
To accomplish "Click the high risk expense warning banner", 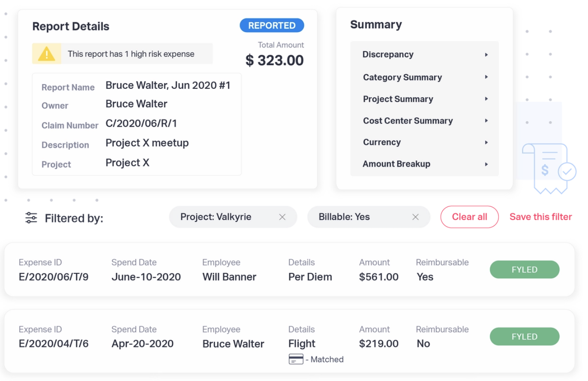I will point(131,54).
